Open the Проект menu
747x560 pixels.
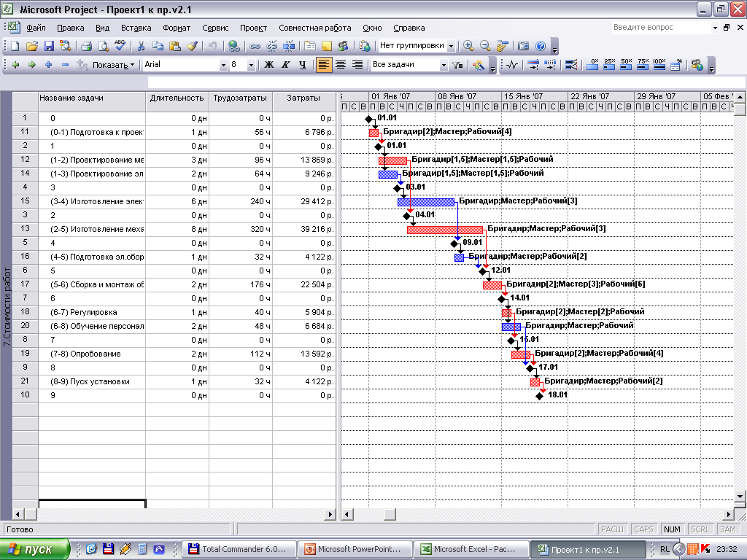tap(253, 28)
